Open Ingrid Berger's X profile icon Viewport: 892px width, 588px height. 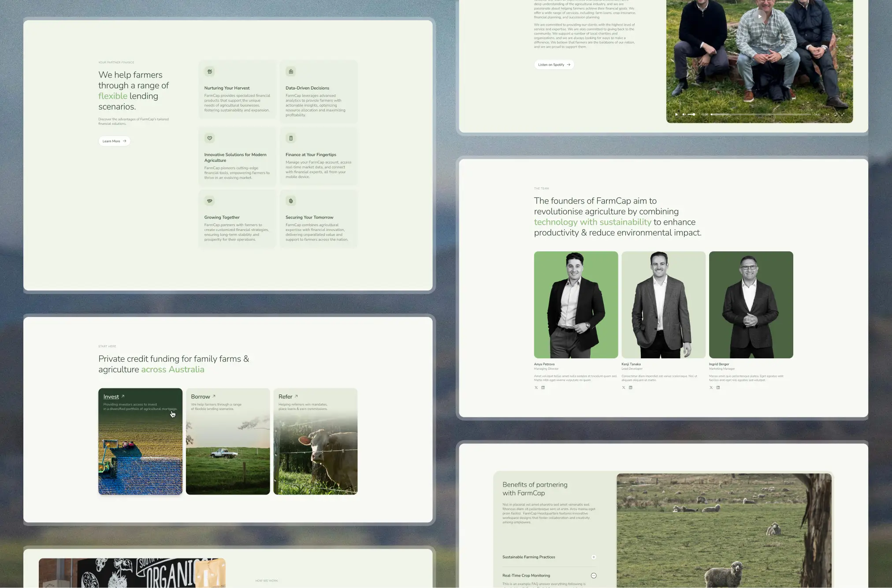click(711, 387)
